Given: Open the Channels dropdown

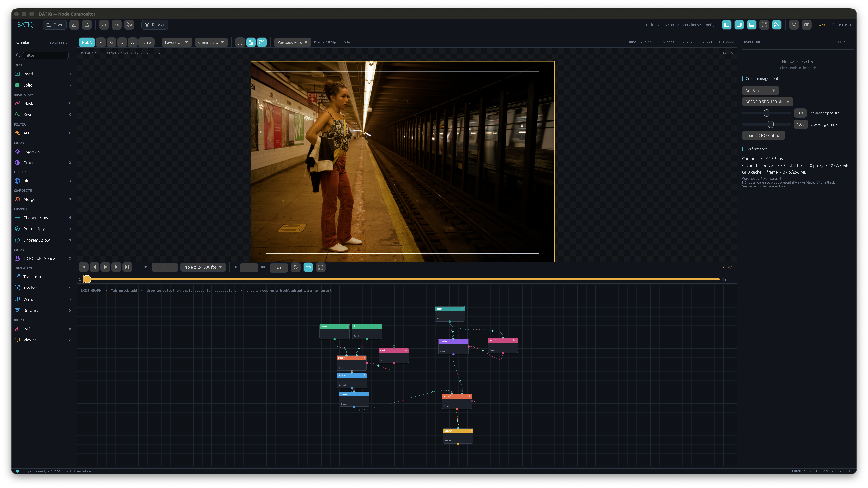Looking at the screenshot, I should click(211, 42).
